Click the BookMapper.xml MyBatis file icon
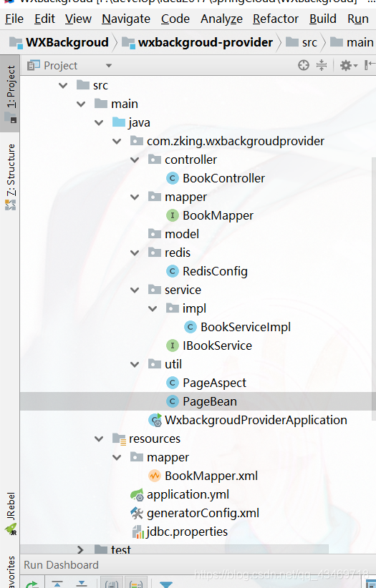The width and height of the screenshot is (376, 588). [x=155, y=476]
